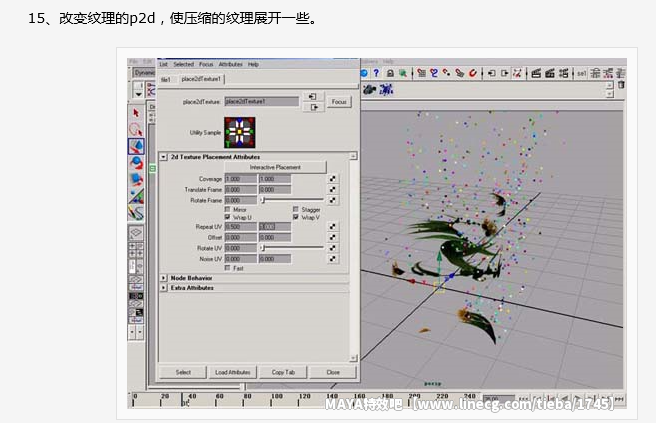Toggle the Stagger checkbox

point(296,209)
